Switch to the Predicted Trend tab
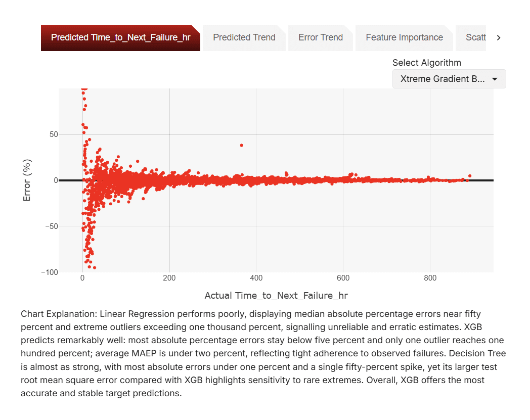The height and width of the screenshot is (420, 530). [244, 37]
